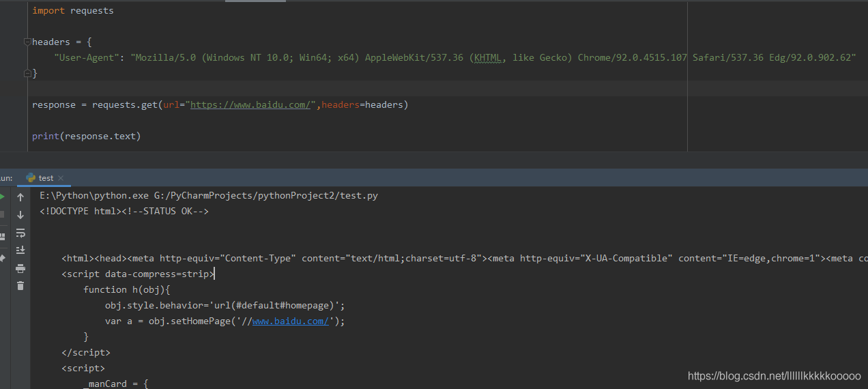Click the '<script data-compress=strip>' output line
The width and height of the screenshot is (868, 389).
coord(138,274)
